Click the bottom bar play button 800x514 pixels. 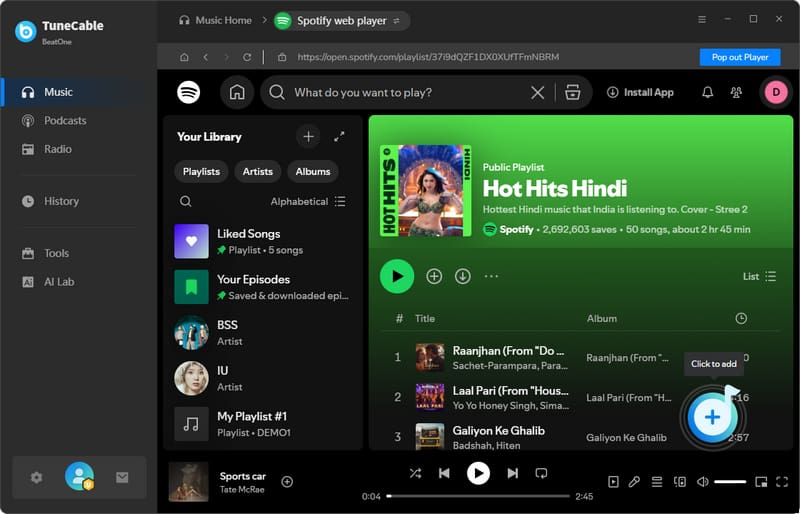(x=478, y=473)
